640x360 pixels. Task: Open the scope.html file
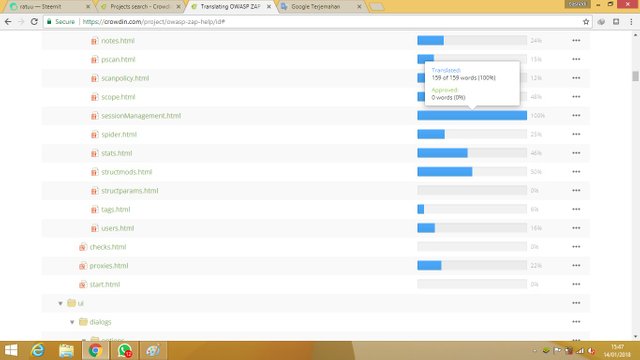pyautogui.click(x=118, y=97)
